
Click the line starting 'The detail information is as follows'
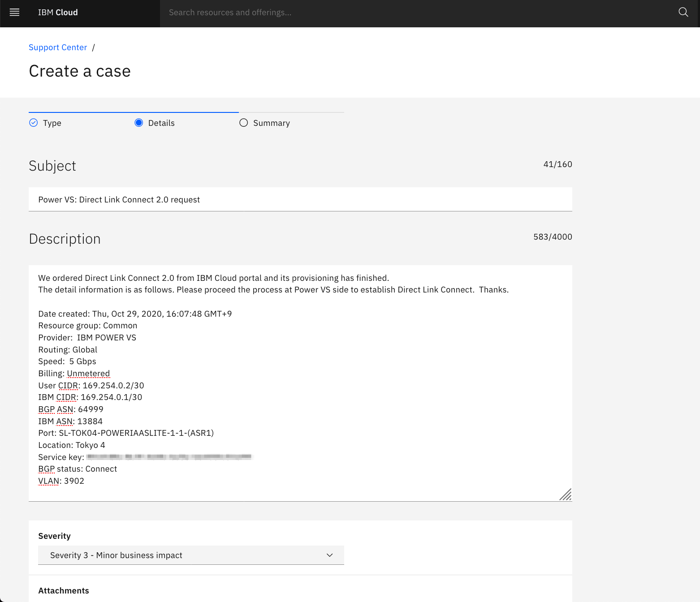[273, 290]
